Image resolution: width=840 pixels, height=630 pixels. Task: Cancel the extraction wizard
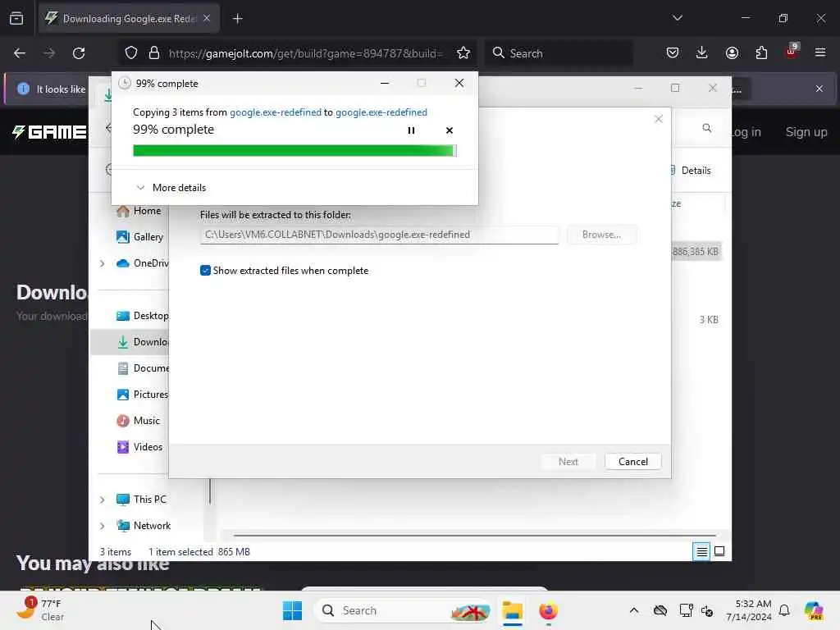pyautogui.click(x=632, y=462)
